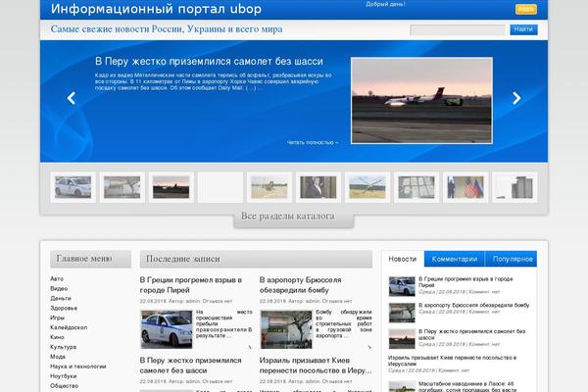The image size is (588, 392).
Task: Click sidebar police car thumbnail
Action: (402, 286)
